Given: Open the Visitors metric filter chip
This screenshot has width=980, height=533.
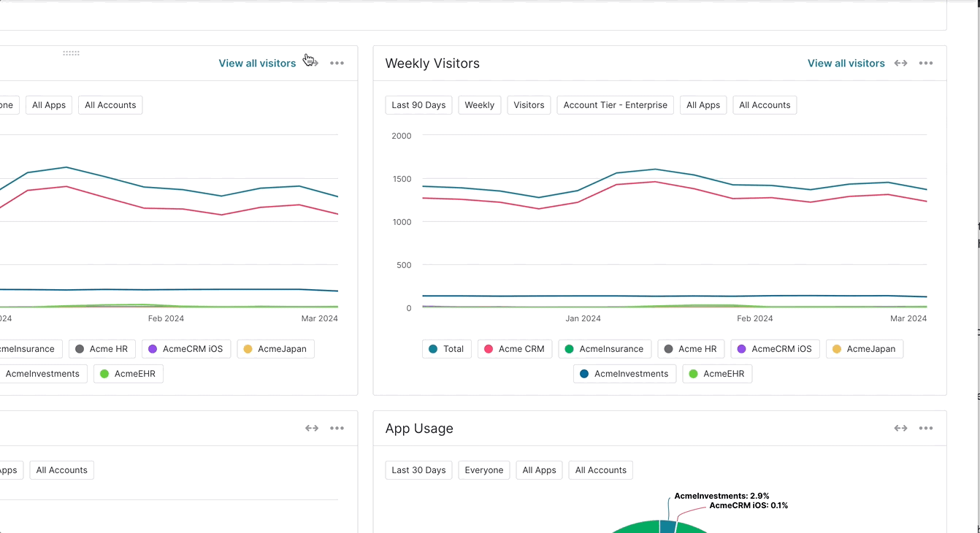Looking at the screenshot, I should pyautogui.click(x=529, y=105).
